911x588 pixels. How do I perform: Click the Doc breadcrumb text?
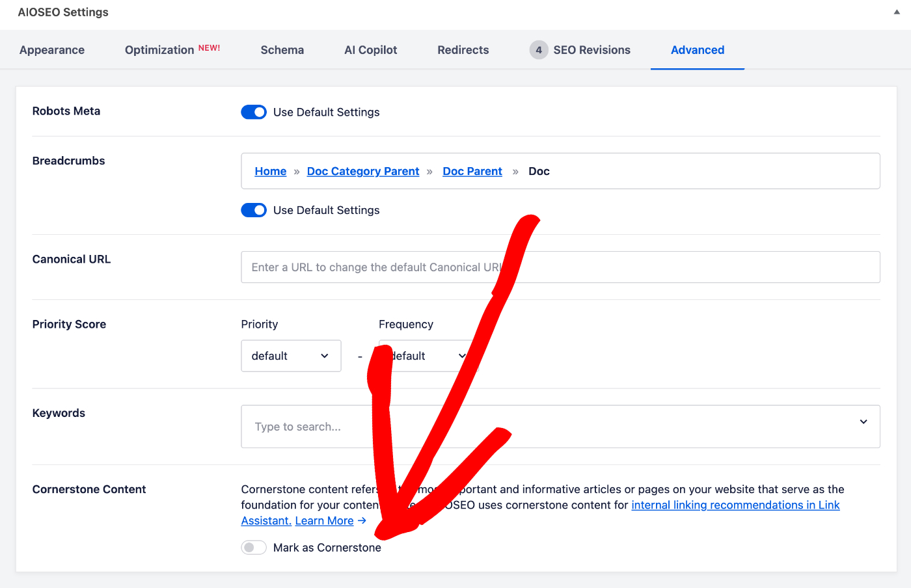539,171
